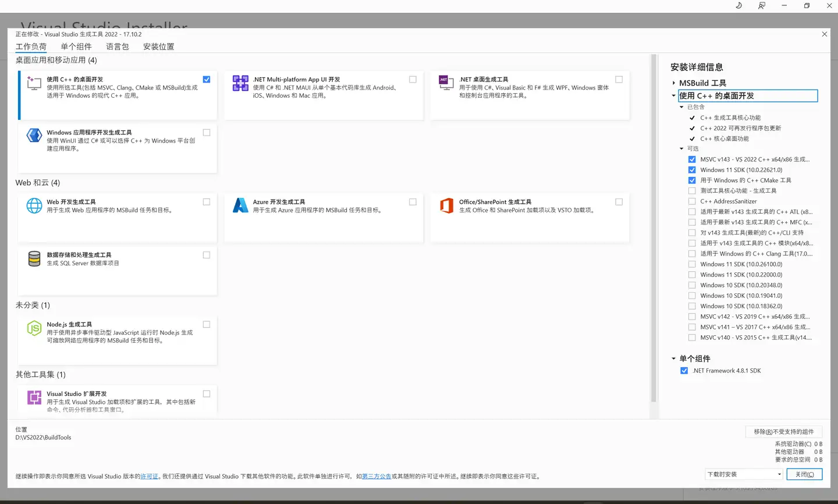Click the SQL data storage build tools icon
The height and width of the screenshot is (504, 838).
[34, 258]
